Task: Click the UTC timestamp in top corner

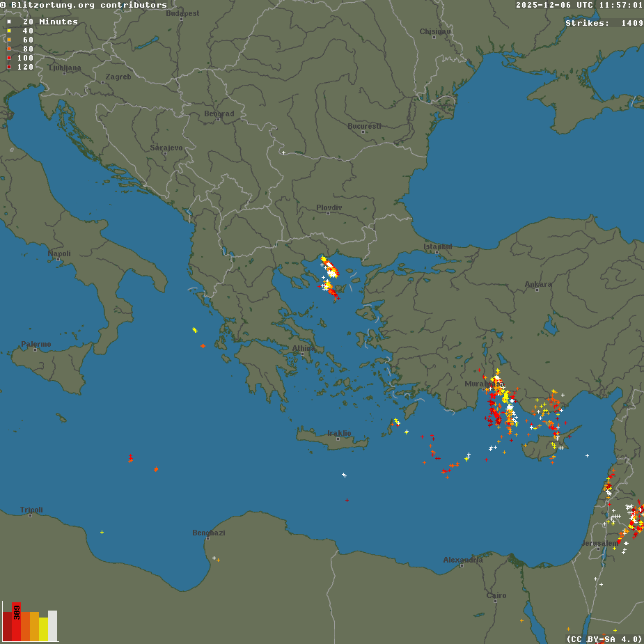Action: tap(579, 5)
